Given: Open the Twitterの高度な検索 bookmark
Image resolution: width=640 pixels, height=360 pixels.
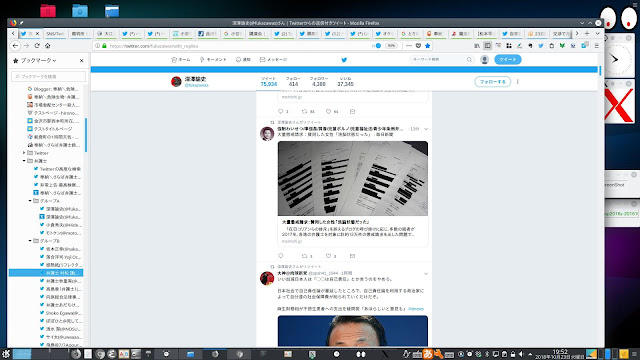Looking at the screenshot, I should pos(57,169).
